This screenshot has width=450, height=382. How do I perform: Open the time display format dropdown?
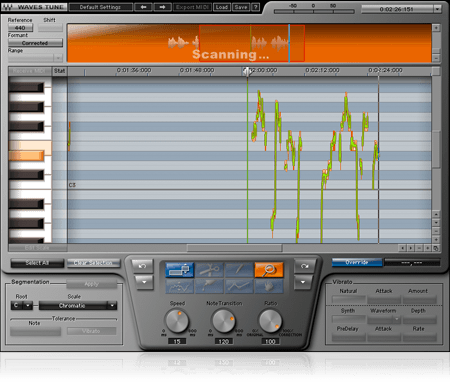click(437, 9)
